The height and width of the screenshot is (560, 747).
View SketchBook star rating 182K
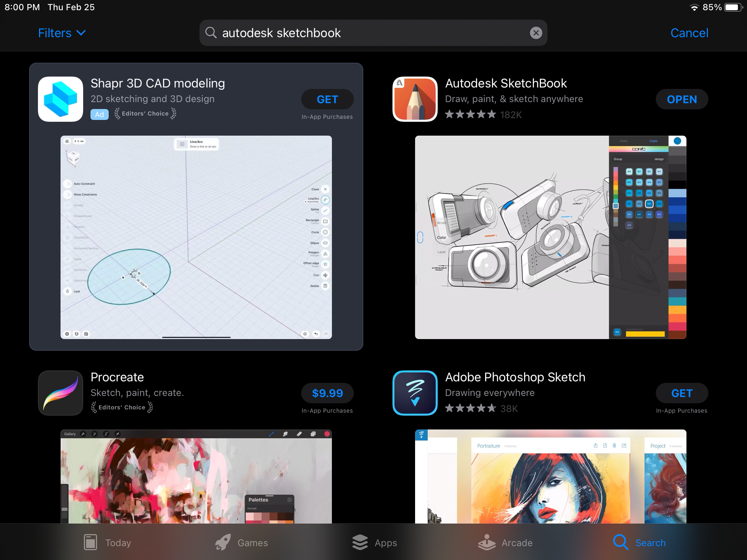coord(483,115)
